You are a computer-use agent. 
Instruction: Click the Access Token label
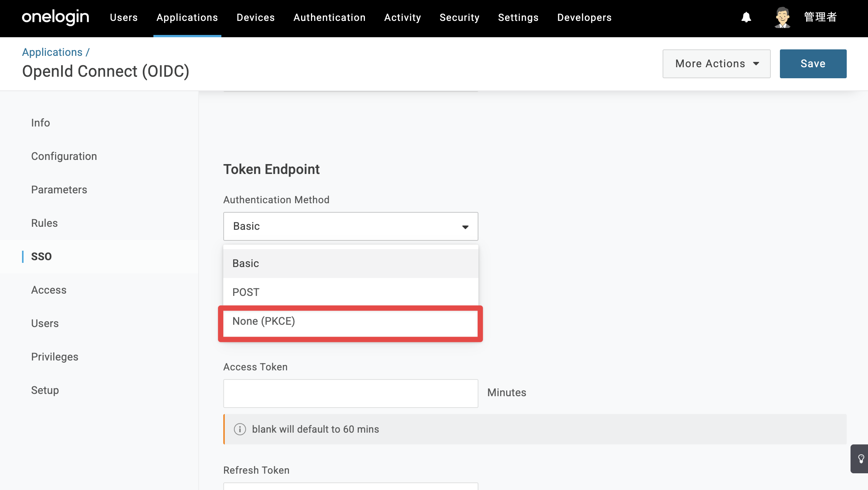click(256, 367)
